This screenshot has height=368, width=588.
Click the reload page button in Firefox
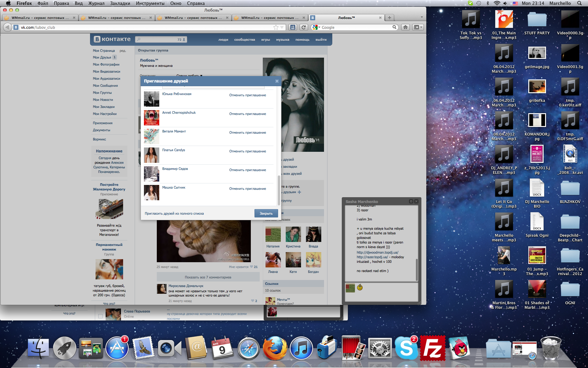[303, 27]
